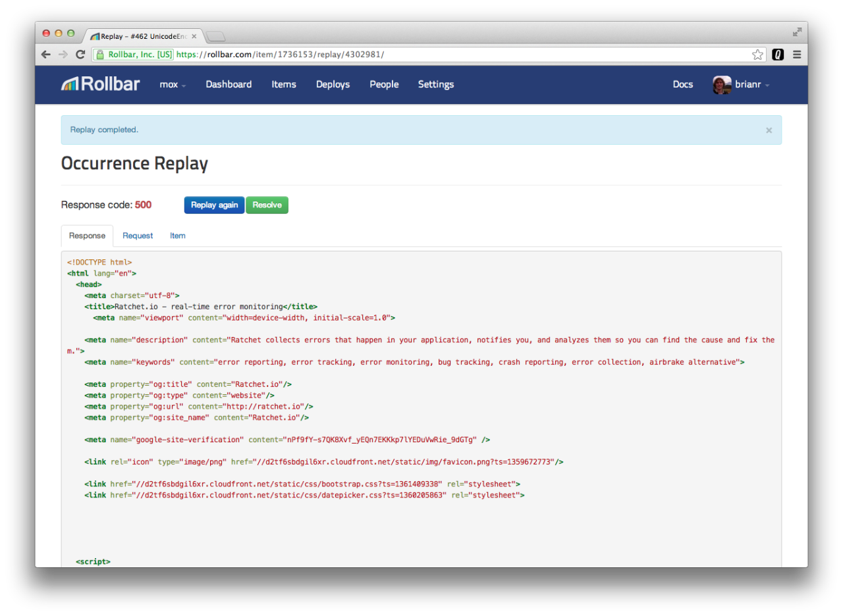Open the mox project dropdown

(173, 84)
